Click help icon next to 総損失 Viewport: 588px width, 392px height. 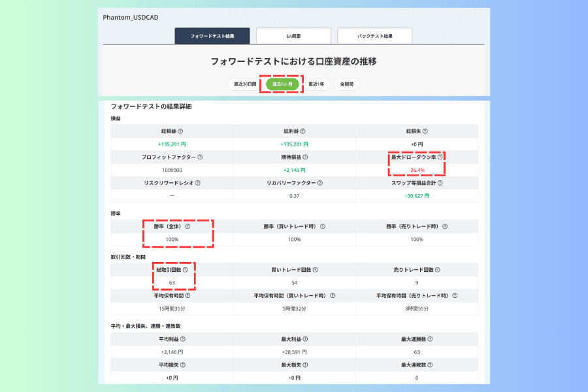pos(425,131)
